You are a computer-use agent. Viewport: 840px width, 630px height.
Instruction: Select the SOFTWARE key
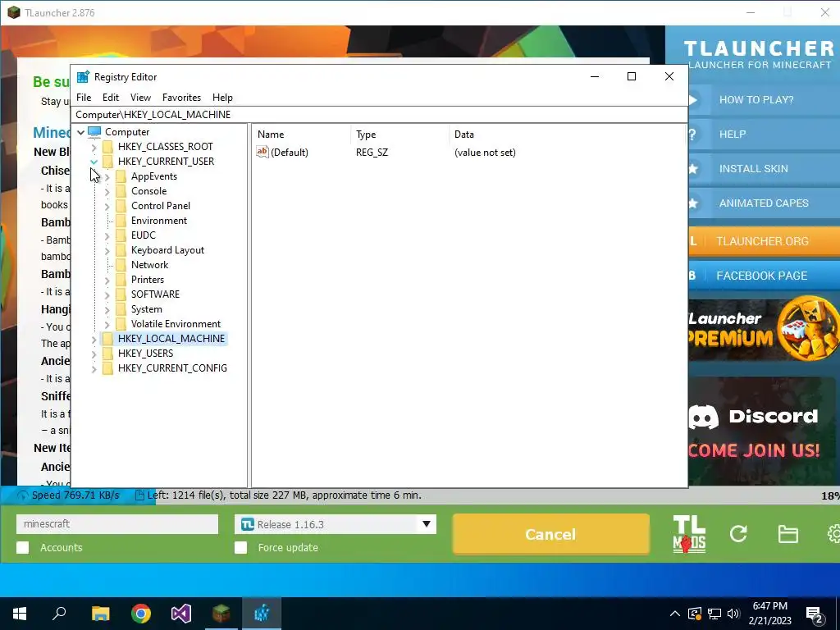[155, 294]
